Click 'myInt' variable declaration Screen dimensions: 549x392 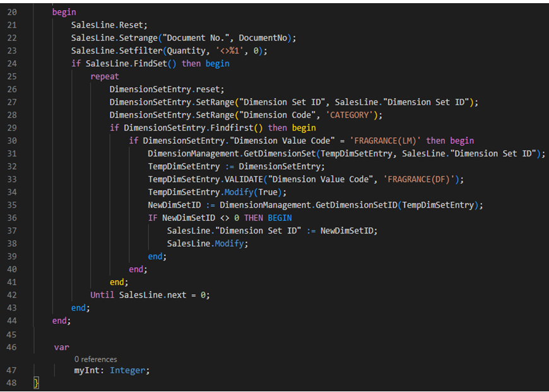[x=86, y=370]
